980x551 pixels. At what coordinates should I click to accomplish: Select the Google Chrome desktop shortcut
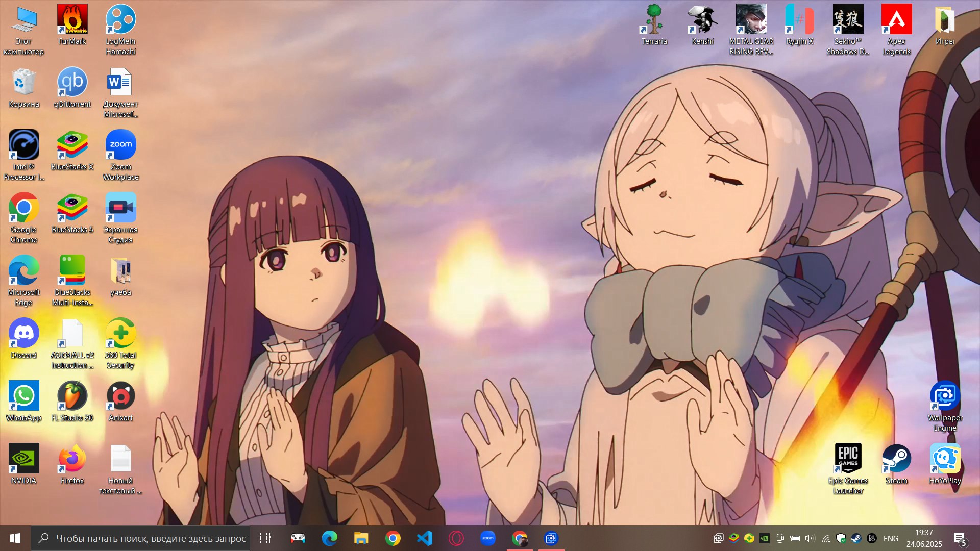pyautogui.click(x=23, y=219)
